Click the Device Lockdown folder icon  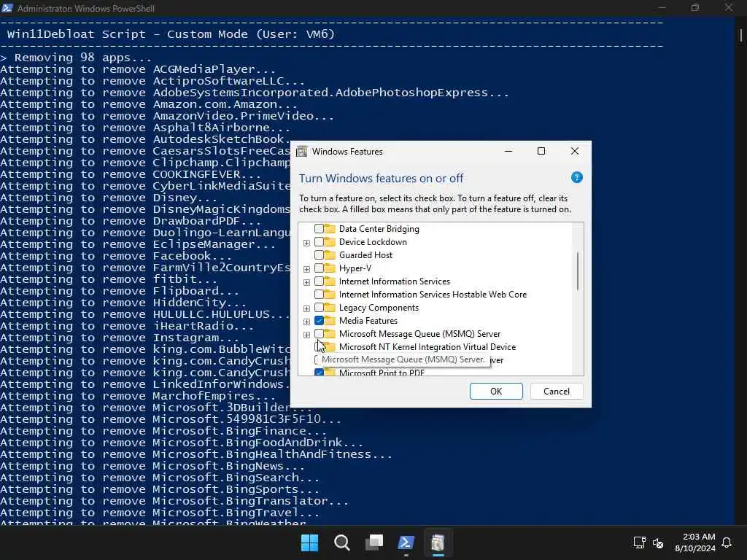point(330,242)
